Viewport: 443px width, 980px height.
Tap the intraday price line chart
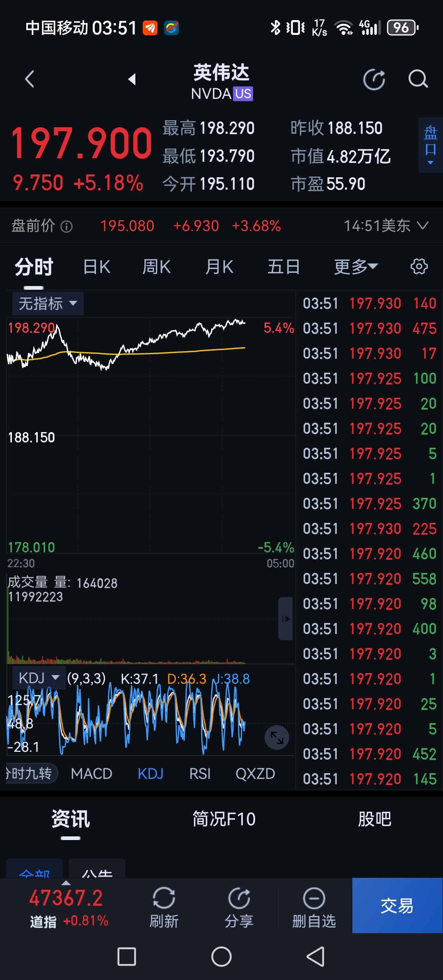pos(151,435)
